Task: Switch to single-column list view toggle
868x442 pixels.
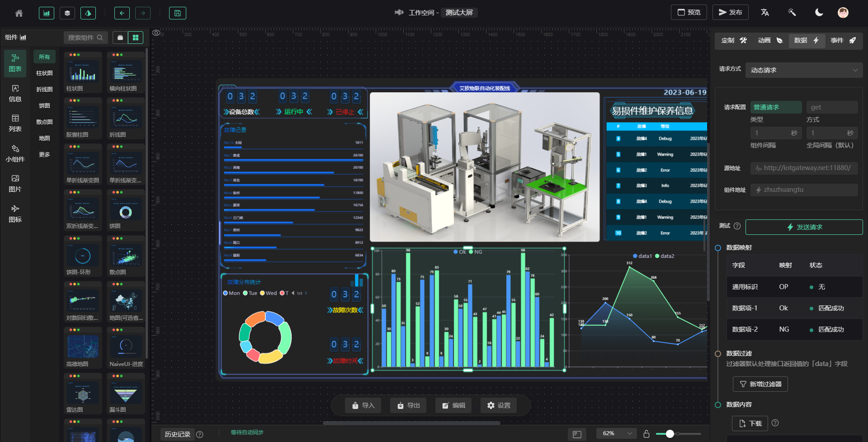Action: [120, 38]
